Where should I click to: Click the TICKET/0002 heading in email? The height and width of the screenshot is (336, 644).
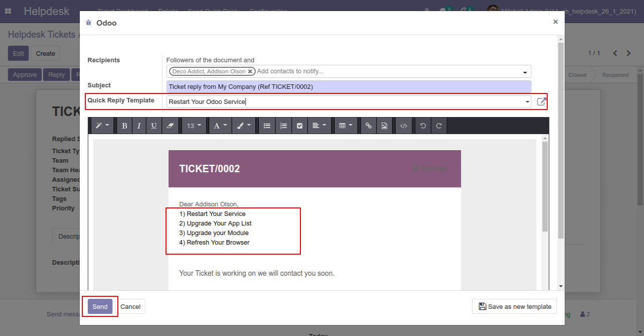[x=210, y=169]
